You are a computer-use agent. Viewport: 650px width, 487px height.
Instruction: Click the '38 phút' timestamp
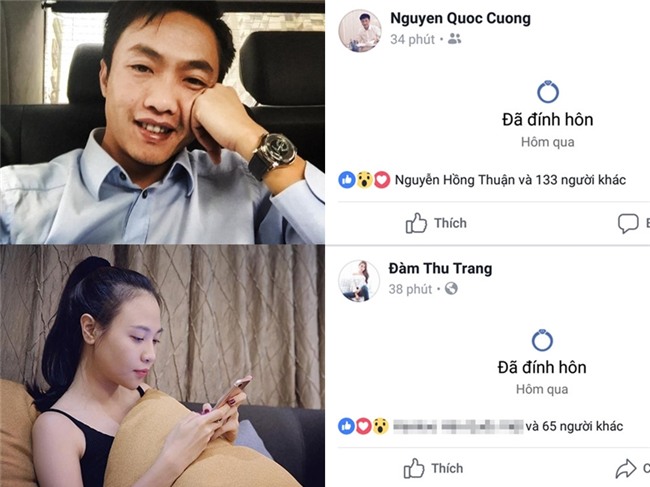[410, 289]
